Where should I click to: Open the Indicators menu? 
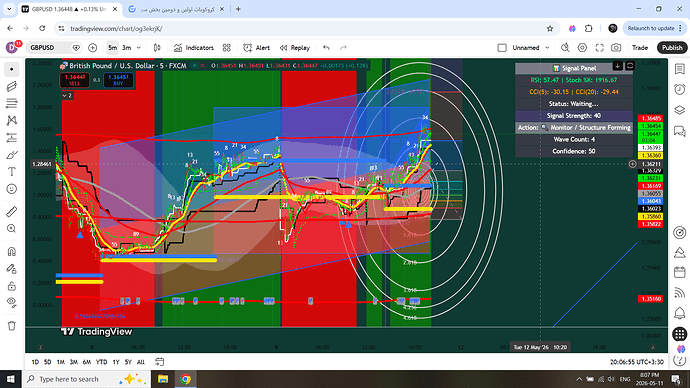point(194,48)
